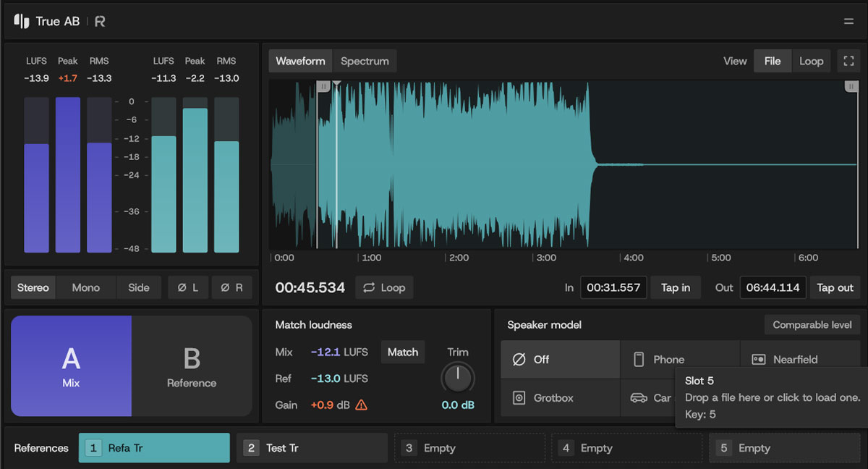Switch monitoring to Side
This screenshot has width=868, height=469.
click(x=139, y=287)
